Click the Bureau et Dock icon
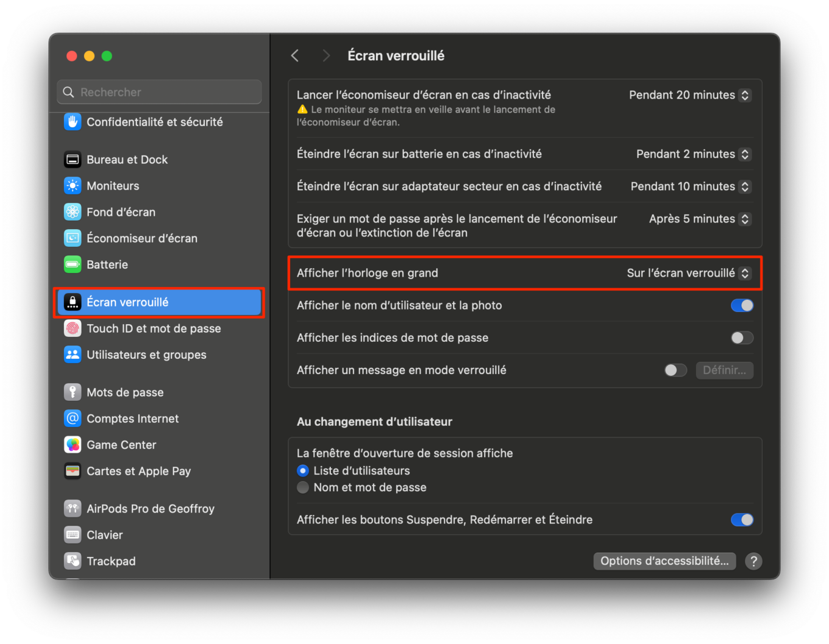 73,160
